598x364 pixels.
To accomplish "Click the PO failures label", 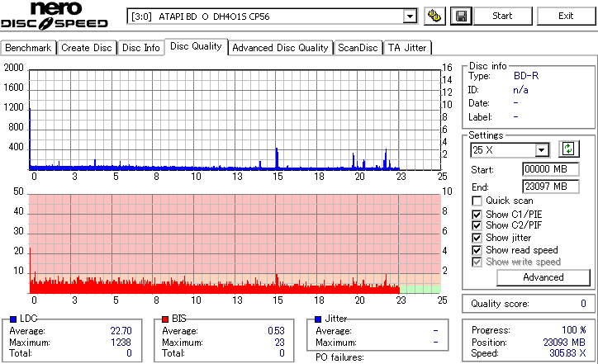I will point(339,357).
